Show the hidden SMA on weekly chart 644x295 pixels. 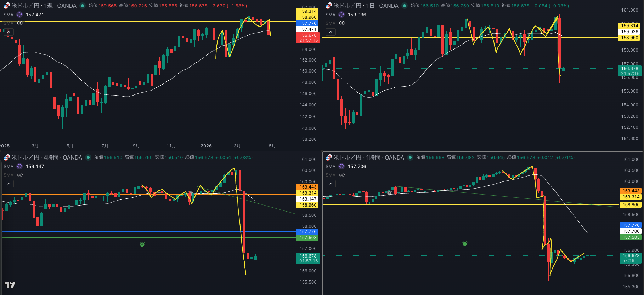20,23
